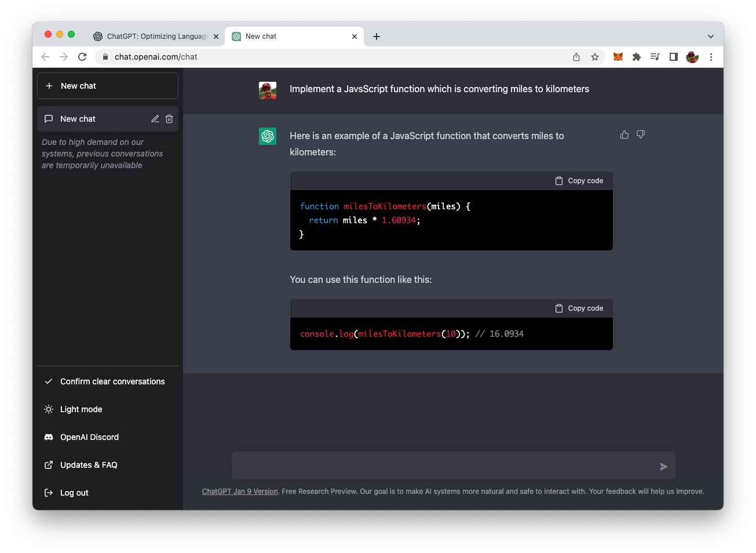Share this page from the address bar
The width and height of the screenshot is (756, 553).
pos(576,57)
